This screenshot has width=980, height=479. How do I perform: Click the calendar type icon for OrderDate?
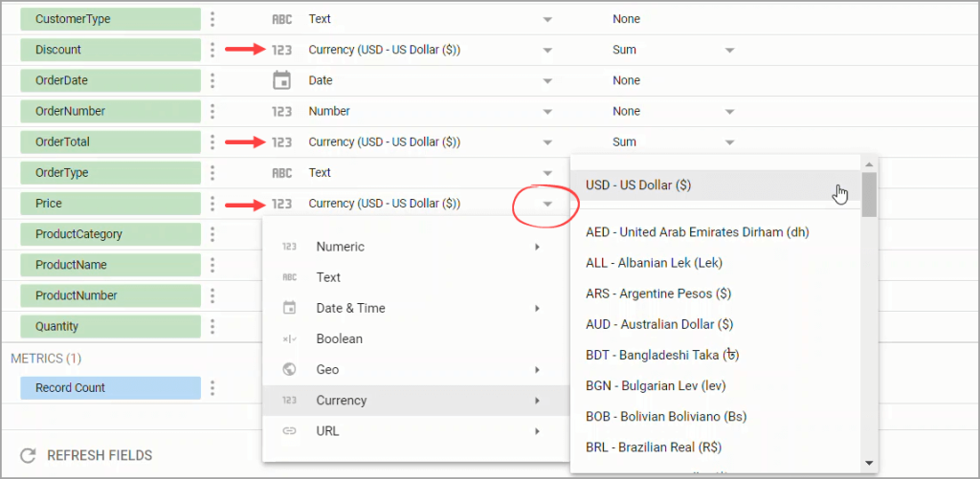(282, 80)
